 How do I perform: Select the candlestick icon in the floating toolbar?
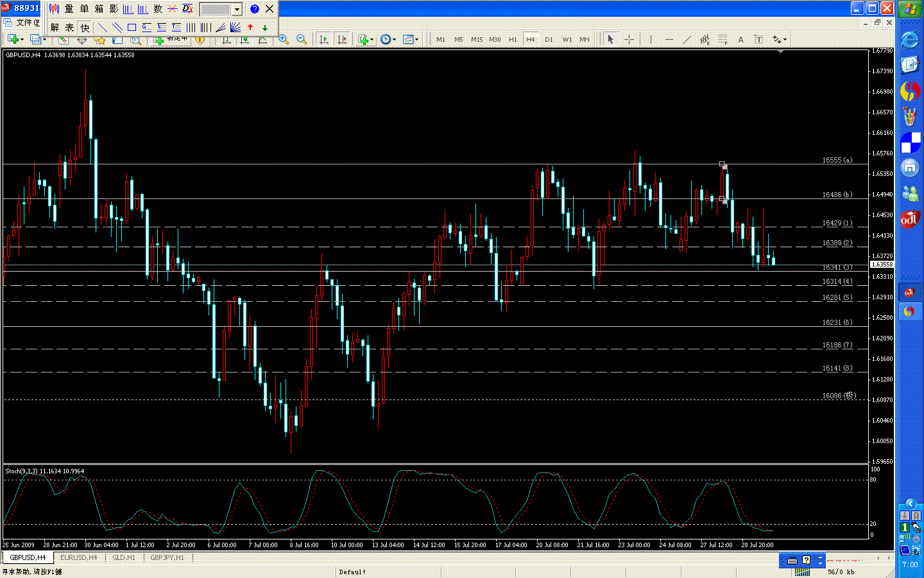click(55, 9)
